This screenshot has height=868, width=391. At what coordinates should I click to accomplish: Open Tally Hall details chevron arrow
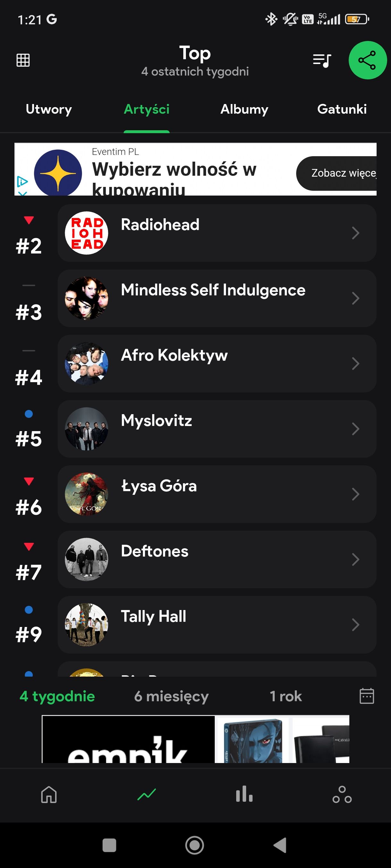[x=355, y=624]
